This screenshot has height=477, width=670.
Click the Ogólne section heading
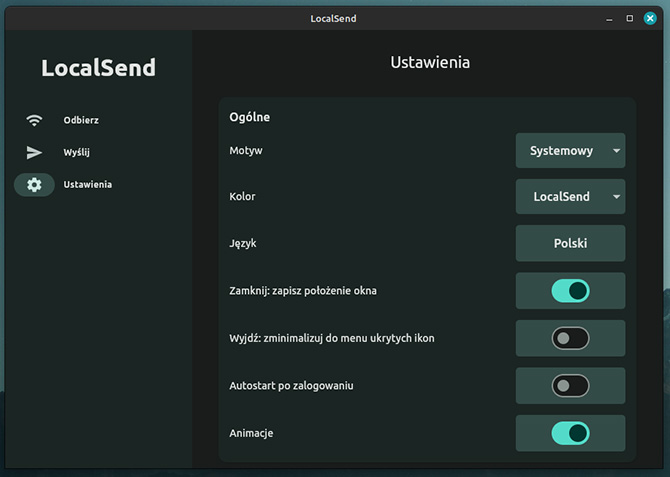(x=250, y=117)
